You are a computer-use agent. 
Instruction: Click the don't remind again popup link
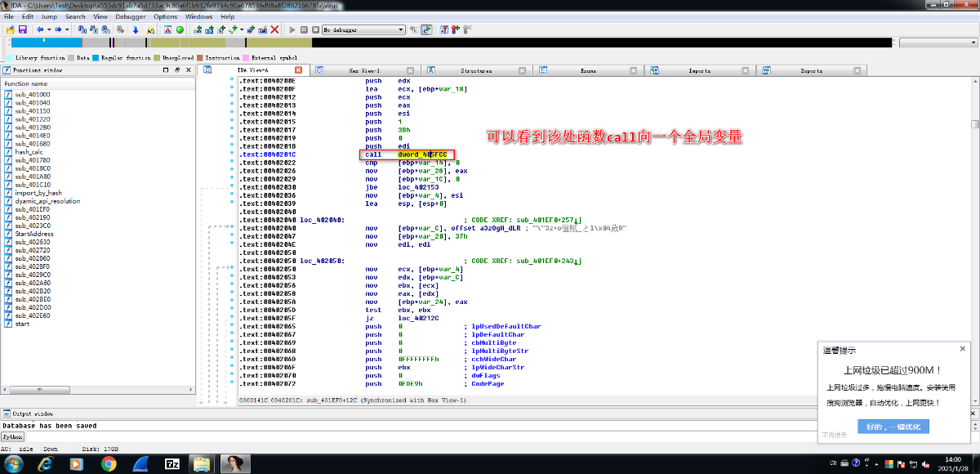point(835,435)
